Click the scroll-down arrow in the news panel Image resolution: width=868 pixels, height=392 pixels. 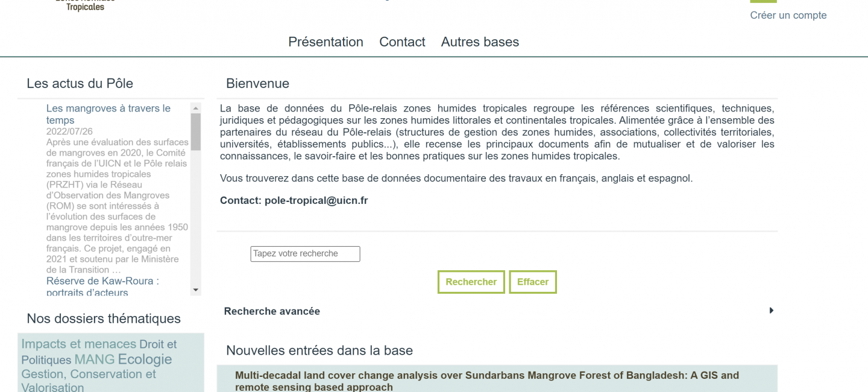pos(195,290)
